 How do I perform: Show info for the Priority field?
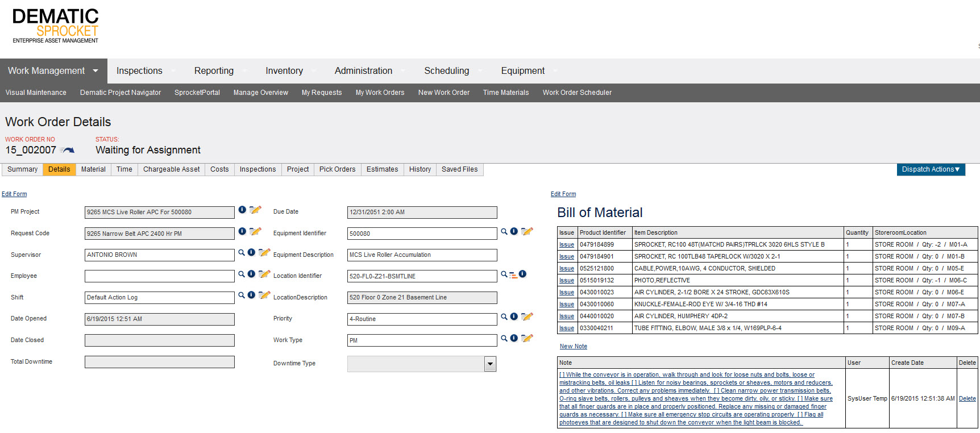(514, 317)
